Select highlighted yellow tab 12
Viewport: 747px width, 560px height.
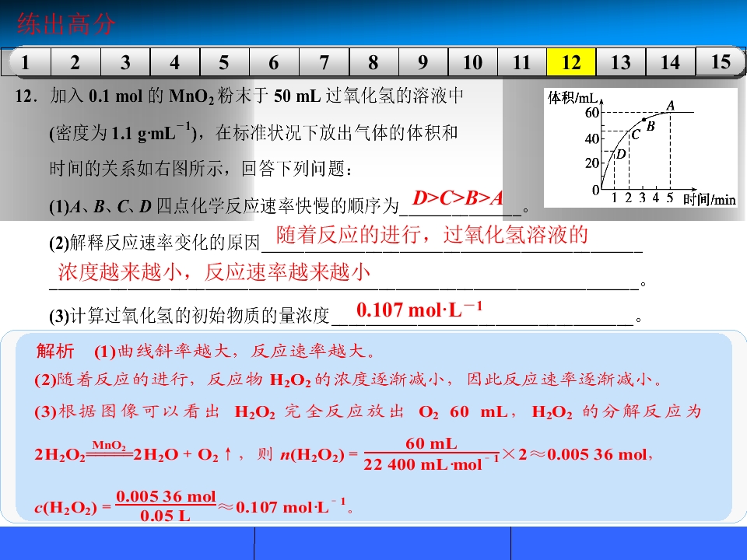[x=571, y=62]
